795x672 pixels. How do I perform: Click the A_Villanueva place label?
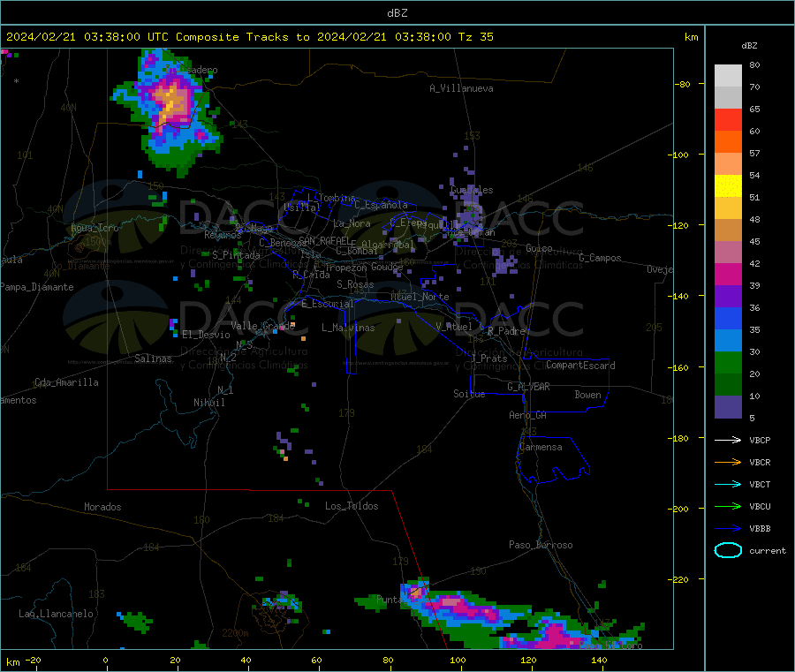461,88
